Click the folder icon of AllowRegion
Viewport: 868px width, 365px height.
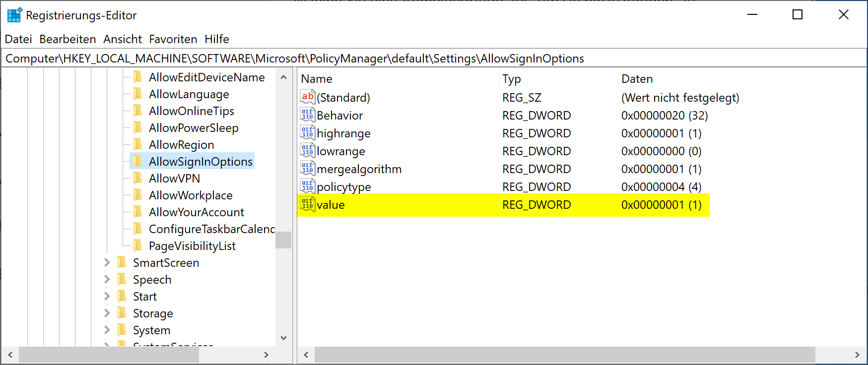pos(138,144)
